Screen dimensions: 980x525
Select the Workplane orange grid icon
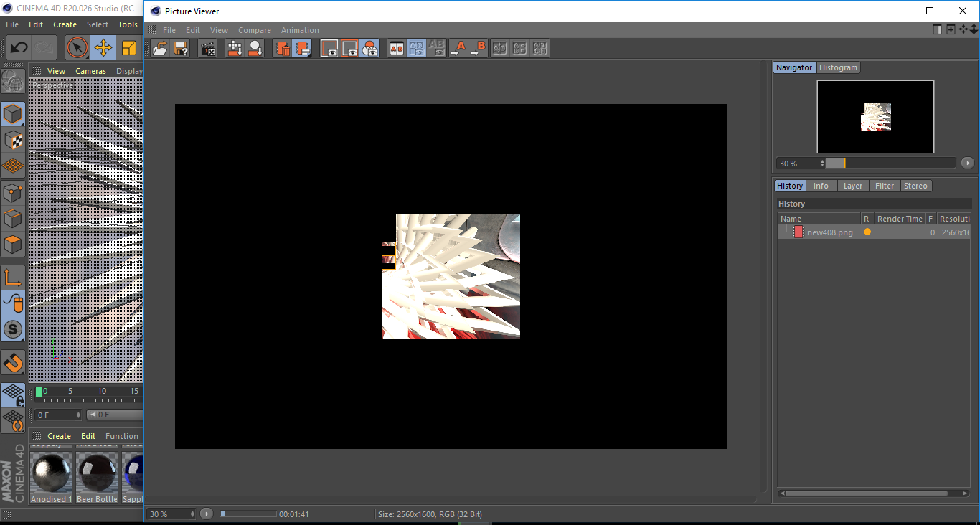(13, 166)
